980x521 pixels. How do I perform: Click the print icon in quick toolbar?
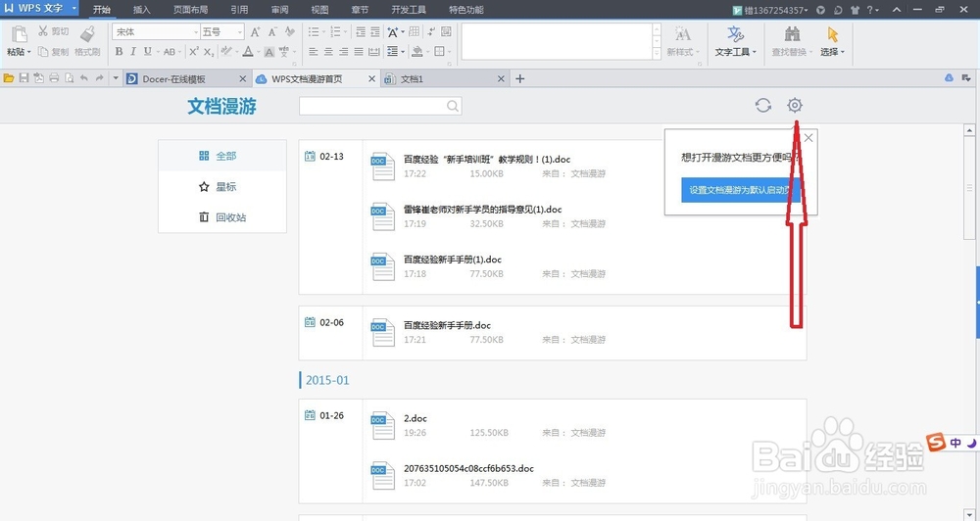tap(54, 78)
